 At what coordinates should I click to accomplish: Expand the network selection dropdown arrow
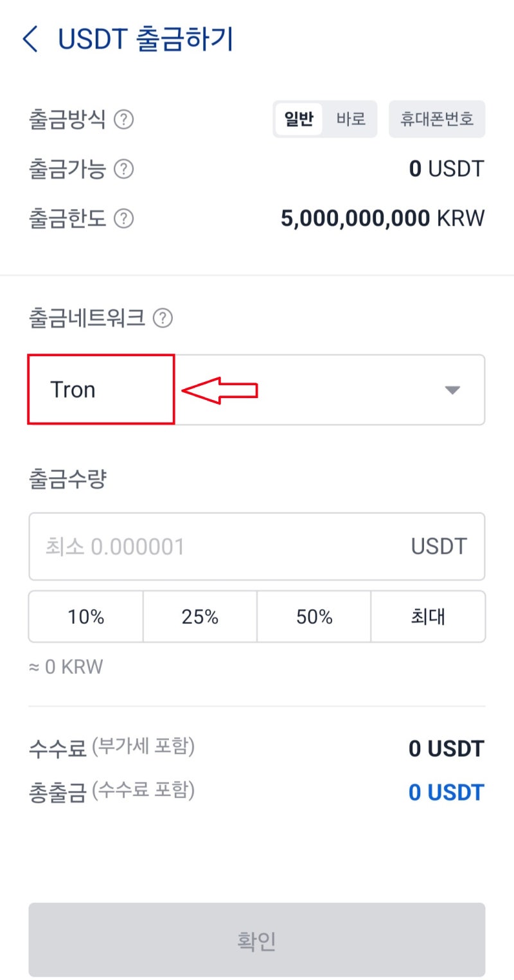pos(453,390)
